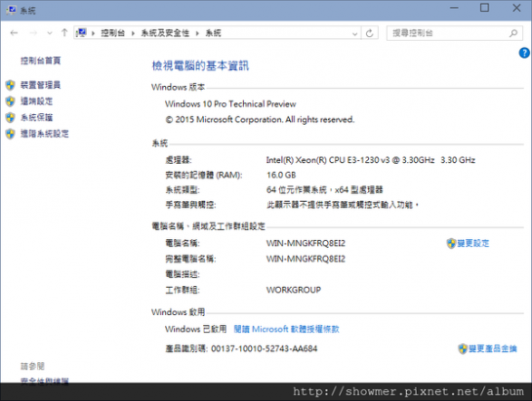Viewport: 532px width, 401px height.
Task: Click the 電腦名稱 value WIN-MNGKFRQ8EI2
Action: (x=306, y=243)
